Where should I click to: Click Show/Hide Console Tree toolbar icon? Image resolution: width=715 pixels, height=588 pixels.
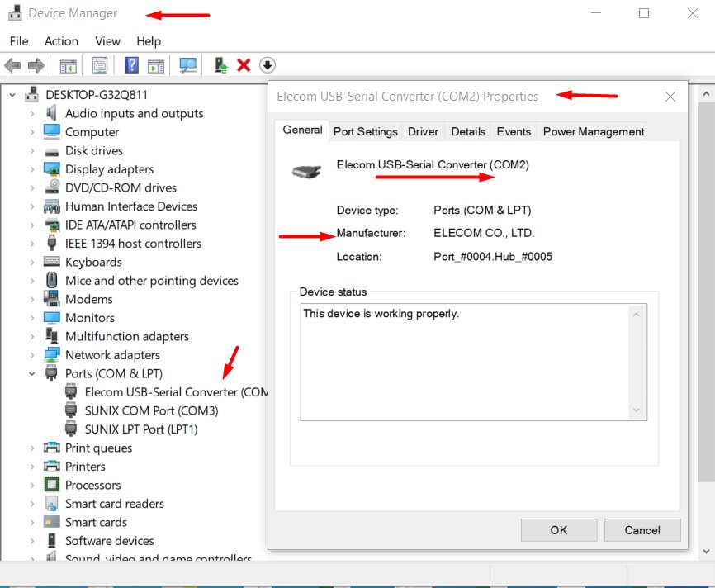click(x=69, y=66)
